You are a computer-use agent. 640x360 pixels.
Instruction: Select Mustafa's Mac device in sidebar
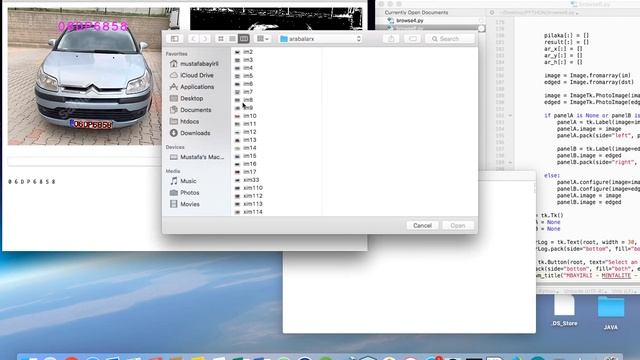point(197,157)
